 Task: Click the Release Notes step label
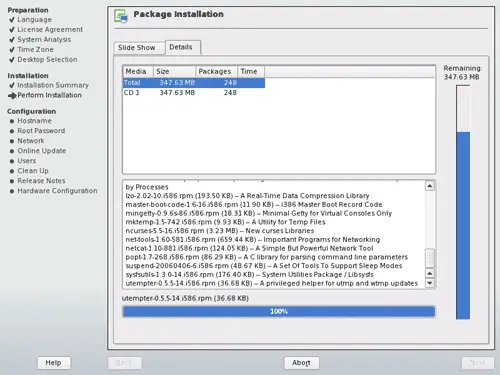point(41,181)
